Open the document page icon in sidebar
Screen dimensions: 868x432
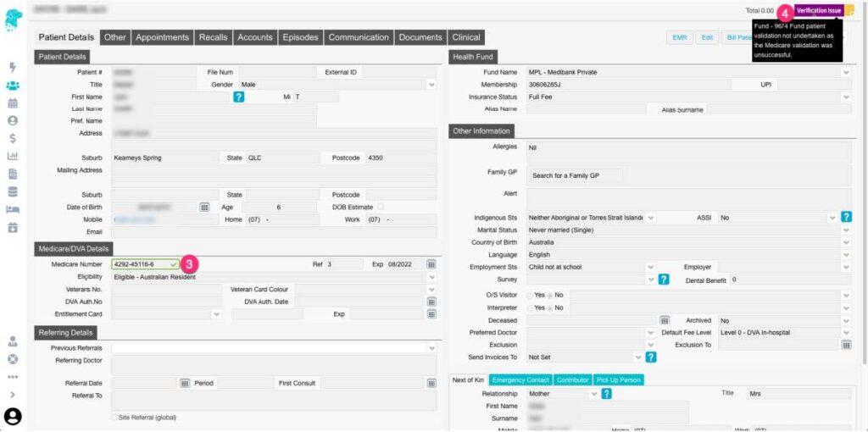point(12,174)
